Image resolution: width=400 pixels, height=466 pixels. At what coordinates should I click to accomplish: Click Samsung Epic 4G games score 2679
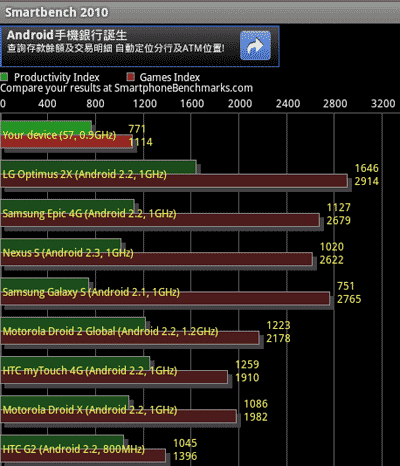[339, 220]
